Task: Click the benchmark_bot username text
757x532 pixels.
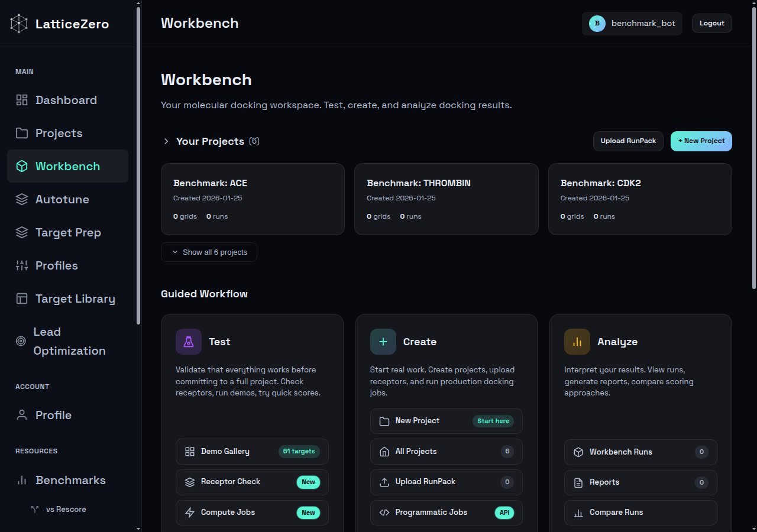Action: click(x=643, y=24)
